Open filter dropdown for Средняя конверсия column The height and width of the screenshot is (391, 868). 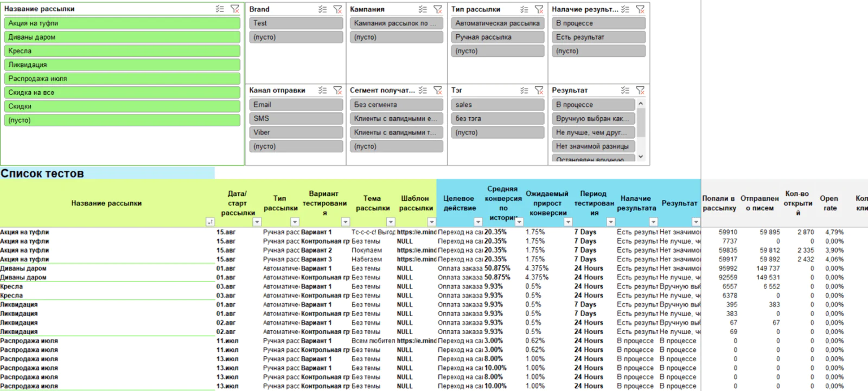(519, 222)
